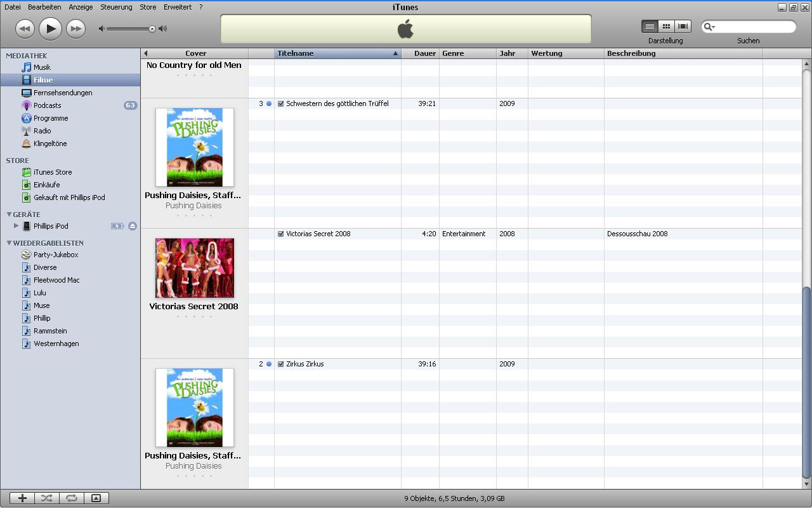Click the previous track rewind button
812x508 pixels.
click(25, 29)
